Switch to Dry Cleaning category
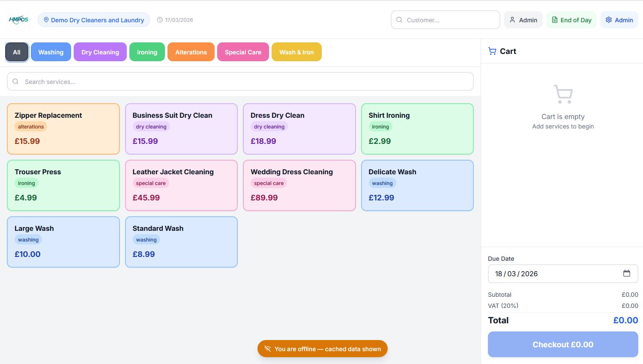The width and height of the screenshot is (643, 364). (x=100, y=52)
